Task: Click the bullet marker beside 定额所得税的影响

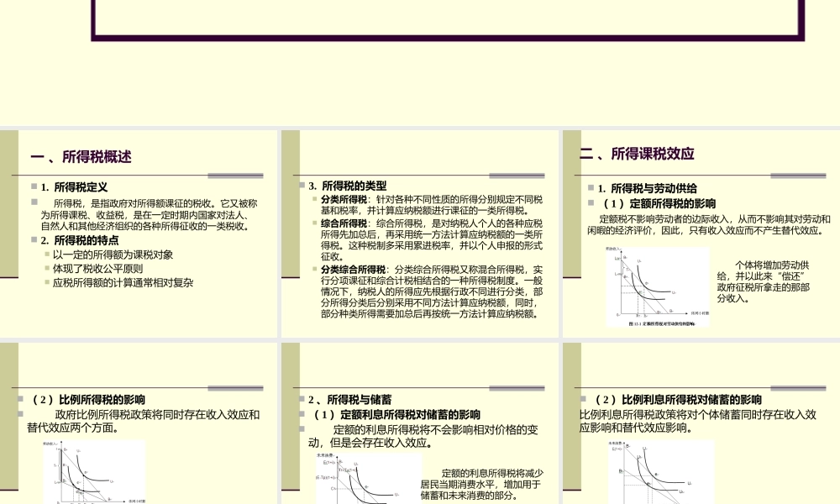Action: point(592,201)
